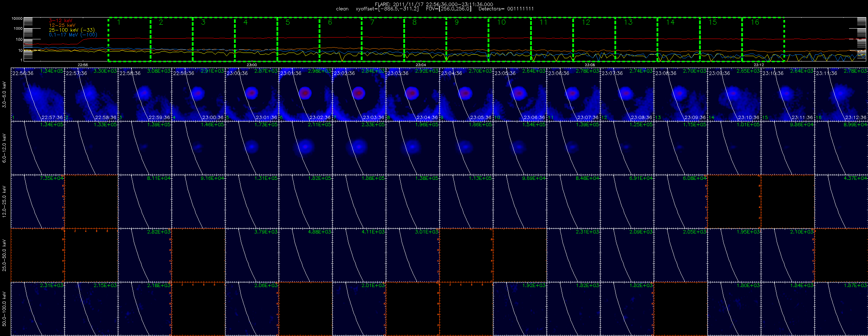Image resolution: width=868 pixels, height=336 pixels.
Task: Click the '23:00' time axis label
Action: (252, 65)
